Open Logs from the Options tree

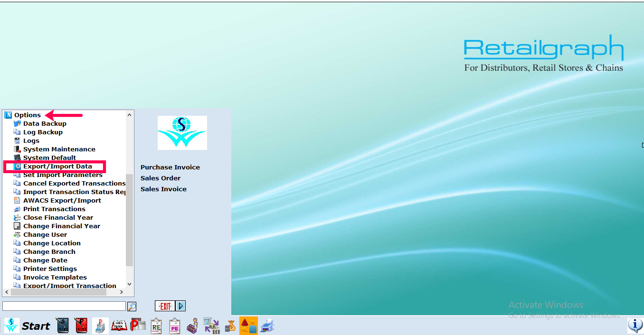point(31,140)
